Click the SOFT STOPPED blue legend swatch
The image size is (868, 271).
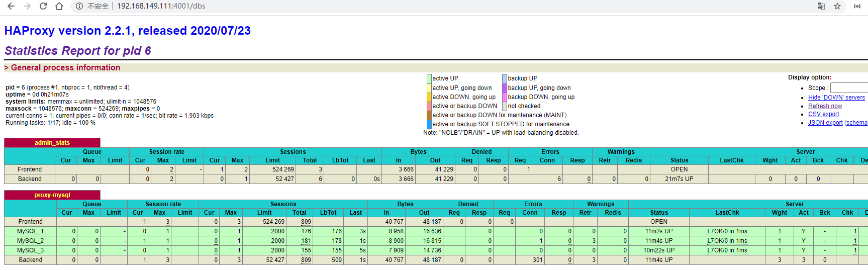(429, 124)
